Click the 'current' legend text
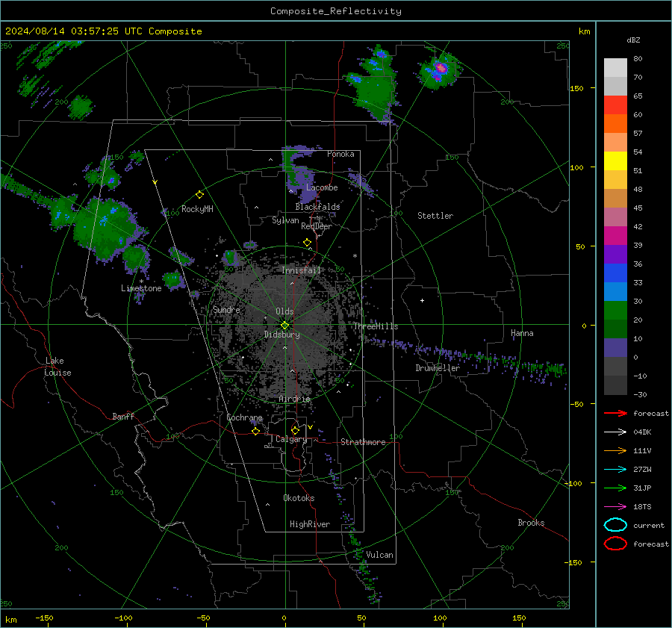The height and width of the screenshot is (628, 672). tap(649, 525)
